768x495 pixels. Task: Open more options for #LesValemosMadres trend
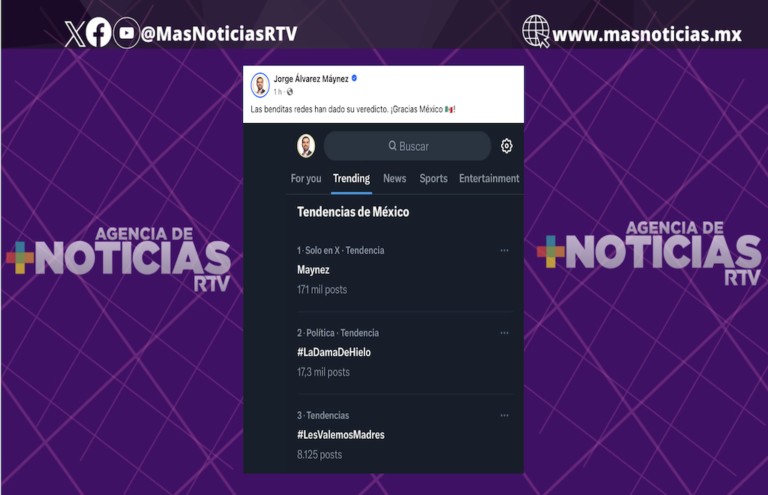(x=504, y=415)
